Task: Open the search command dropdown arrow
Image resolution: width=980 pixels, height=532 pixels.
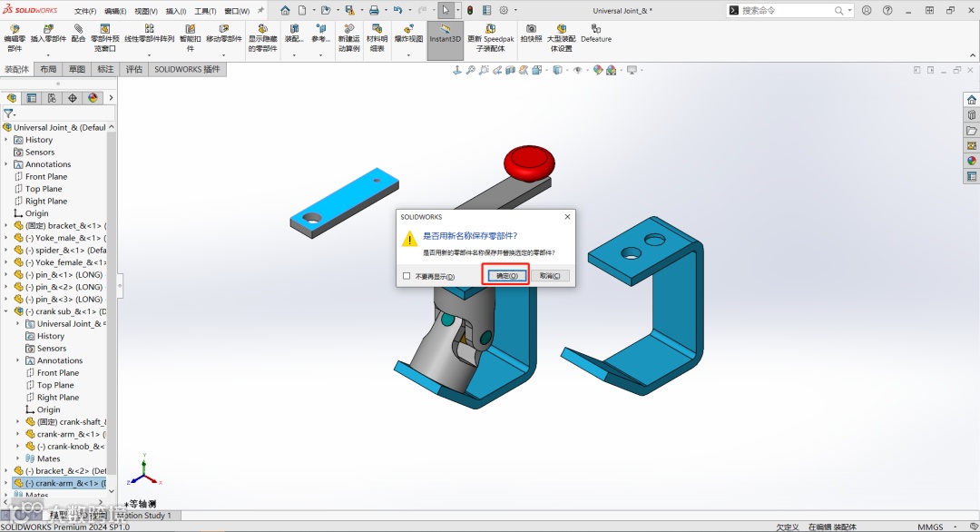Action: (850, 10)
